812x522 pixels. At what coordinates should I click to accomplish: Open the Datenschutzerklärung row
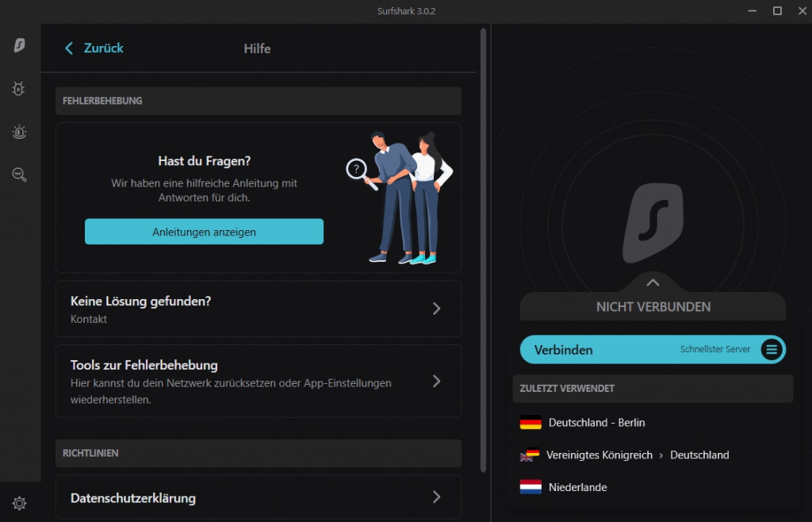259,497
